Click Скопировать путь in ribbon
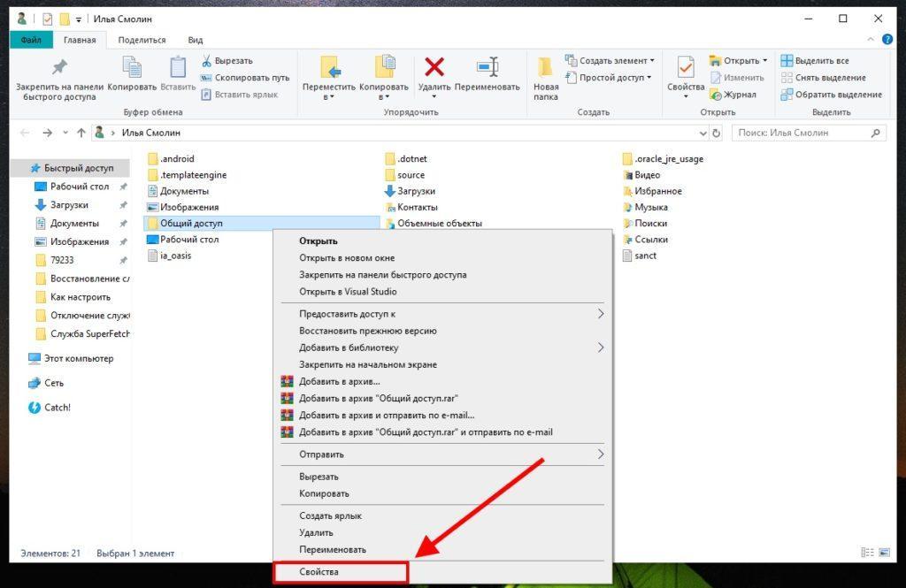Viewport: 906px width, 588px height. click(x=245, y=78)
